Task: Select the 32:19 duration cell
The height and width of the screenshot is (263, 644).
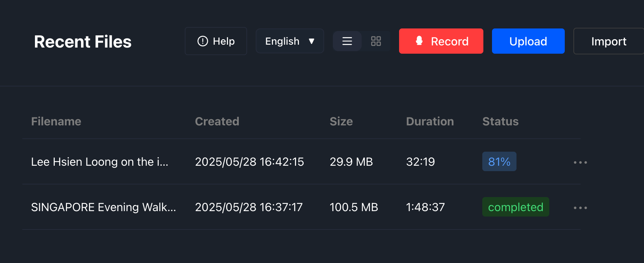Action: tap(421, 162)
